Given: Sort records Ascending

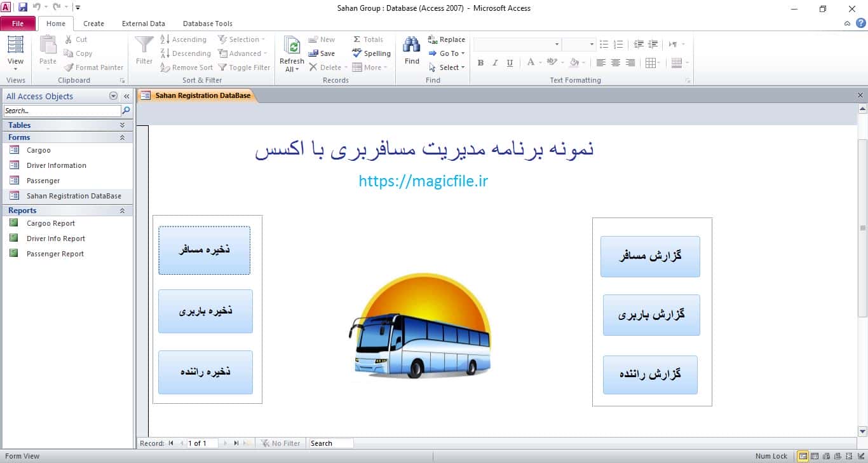Looking at the screenshot, I should [183, 39].
